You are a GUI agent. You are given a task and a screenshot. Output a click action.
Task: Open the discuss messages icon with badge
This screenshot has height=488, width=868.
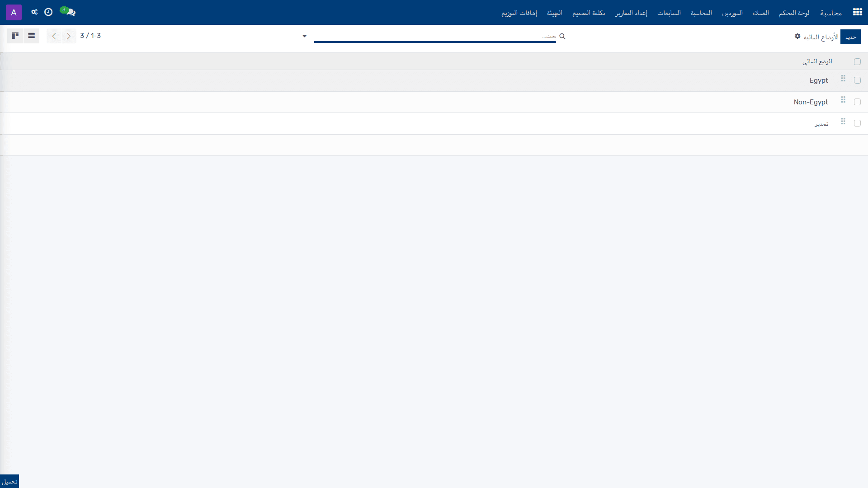pos(68,12)
